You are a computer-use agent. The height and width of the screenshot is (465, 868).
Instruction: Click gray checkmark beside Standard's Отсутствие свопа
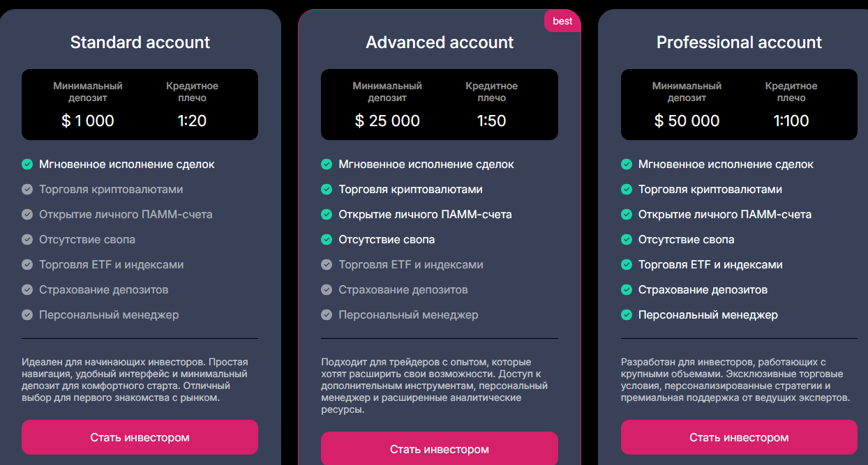[x=27, y=240]
